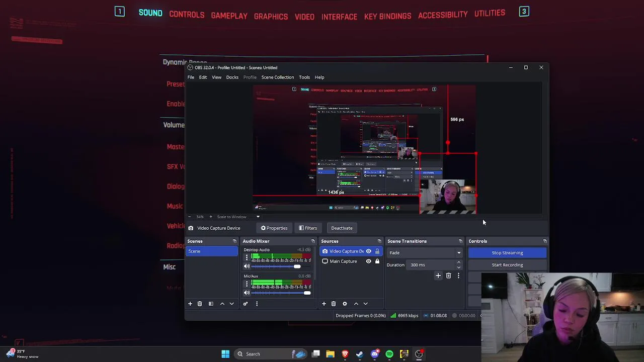The image size is (644, 362).
Task: Open the Scale to Window zoom dropdown
Action: point(238,217)
